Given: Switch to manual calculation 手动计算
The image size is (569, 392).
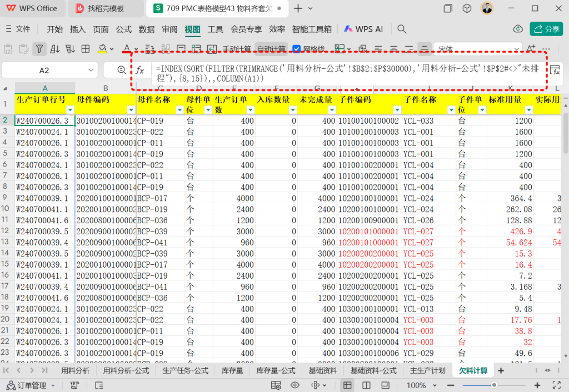Looking at the screenshot, I should click(x=237, y=49).
